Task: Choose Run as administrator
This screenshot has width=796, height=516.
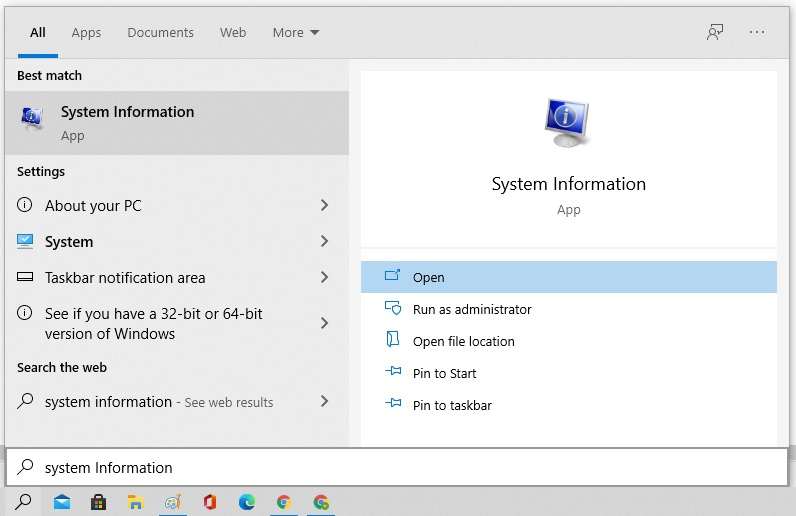Action: tap(472, 310)
